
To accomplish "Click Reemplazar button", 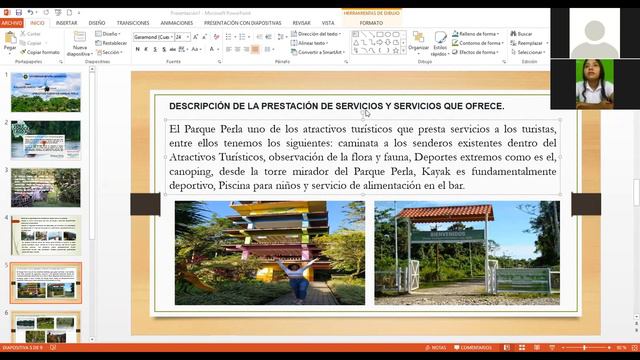I will pyautogui.click(x=529, y=43).
